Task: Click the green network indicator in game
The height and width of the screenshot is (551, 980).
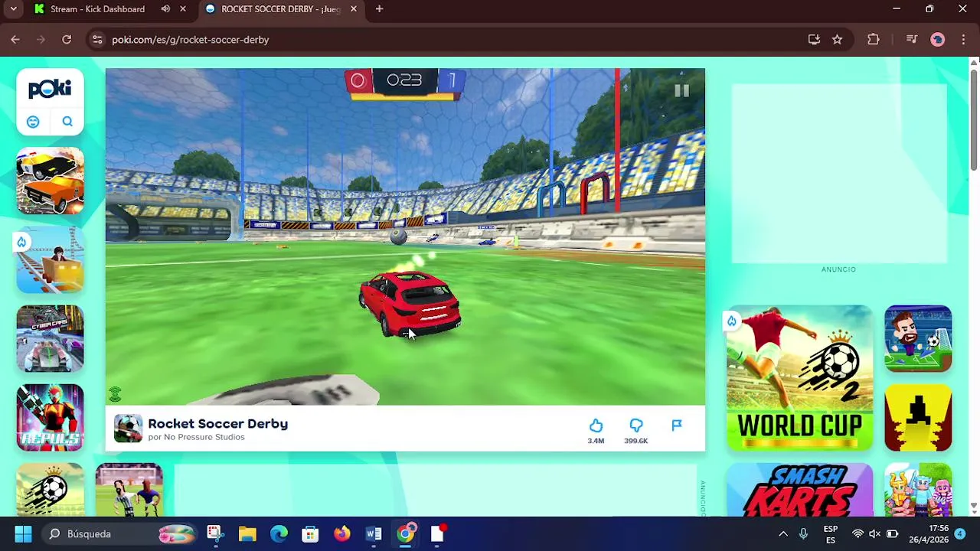Action: 115,394
